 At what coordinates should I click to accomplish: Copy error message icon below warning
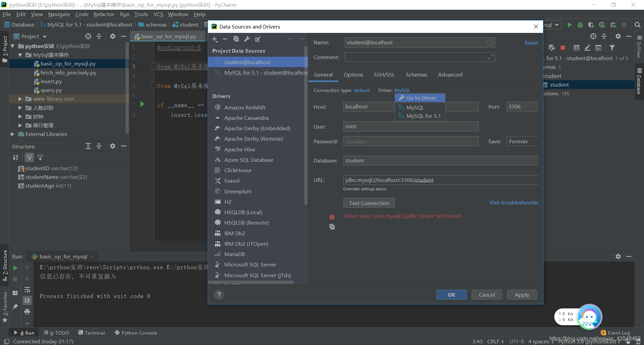pyautogui.click(x=332, y=227)
